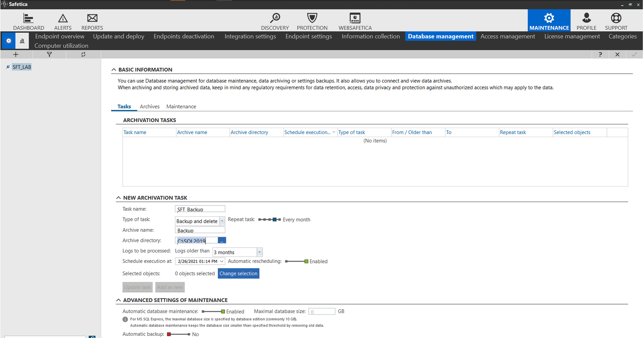The height and width of the screenshot is (338, 644).
Task: Open the Protection shield icon
Action: (312, 18)
